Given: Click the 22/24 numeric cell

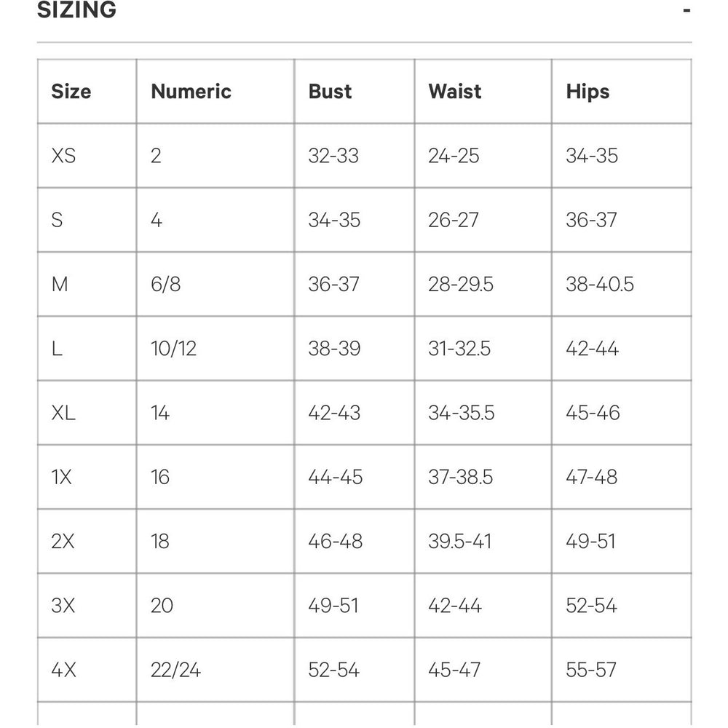Looking at the screenshot, I should pyautogui.click(x=175, y=670).
